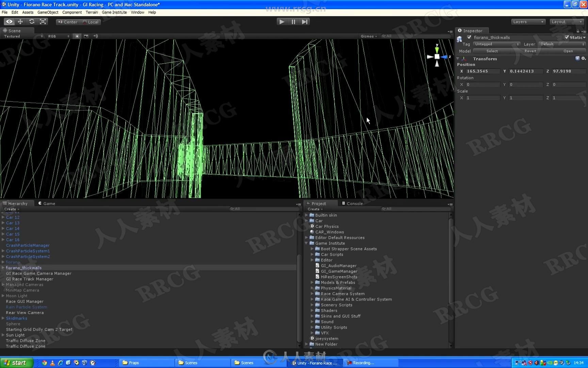Open the Tag Untagged dropdown
Screen dimensions: 588x368
(497, 44)
